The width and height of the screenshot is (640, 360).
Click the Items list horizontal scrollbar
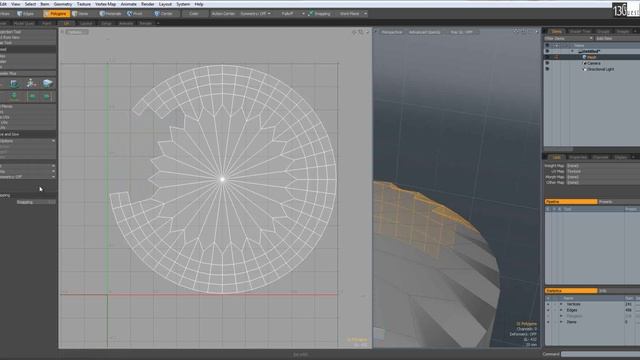558,149
